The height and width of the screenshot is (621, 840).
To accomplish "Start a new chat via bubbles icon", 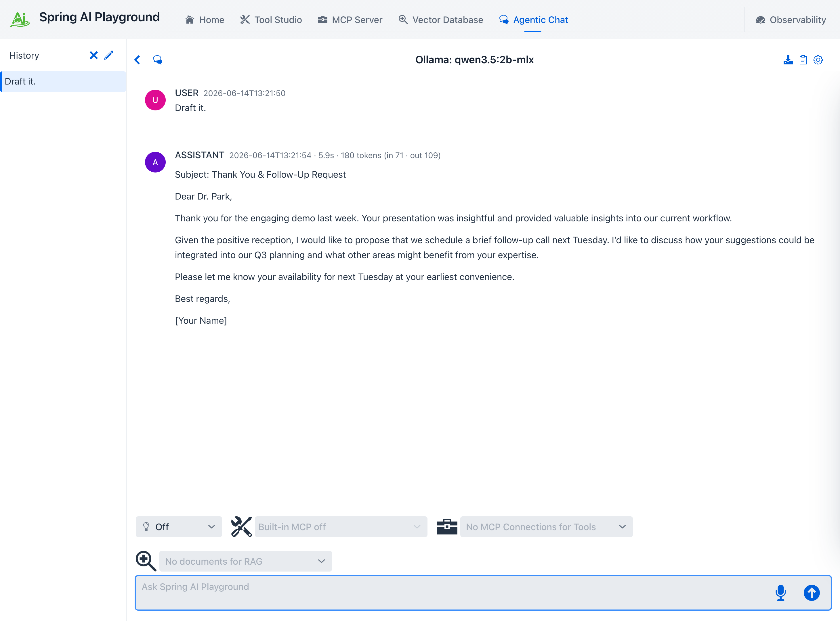I will click(x=157, y=60).
